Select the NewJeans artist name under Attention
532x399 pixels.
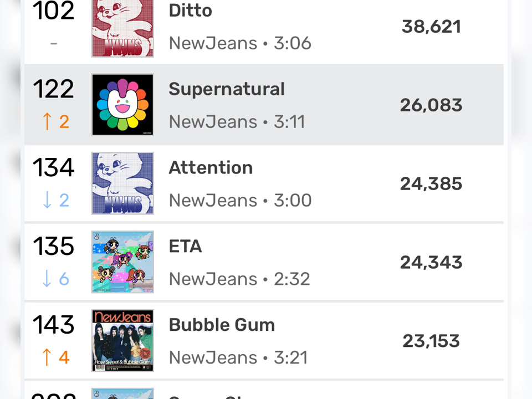click(x=213, y=200)
